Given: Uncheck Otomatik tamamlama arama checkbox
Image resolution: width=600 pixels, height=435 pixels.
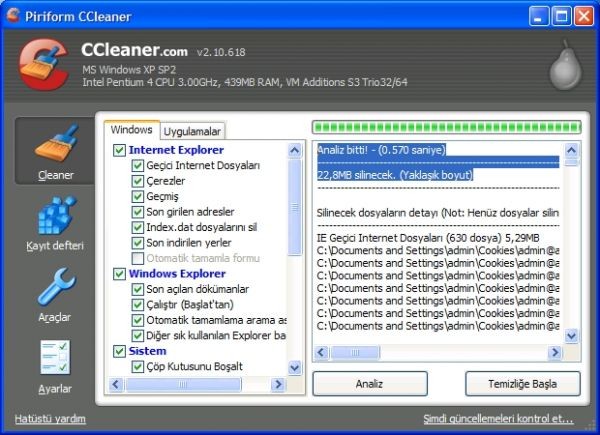Looking at the screenshot, I should click(x=137, y=320).
